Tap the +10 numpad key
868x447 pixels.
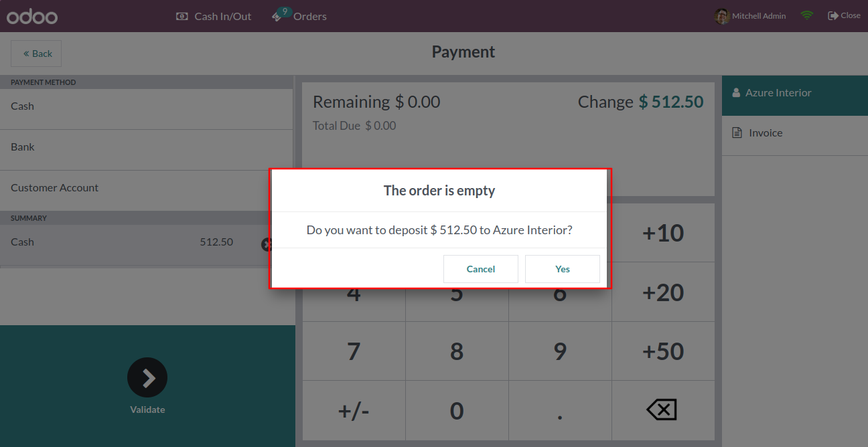coord(663,233)
